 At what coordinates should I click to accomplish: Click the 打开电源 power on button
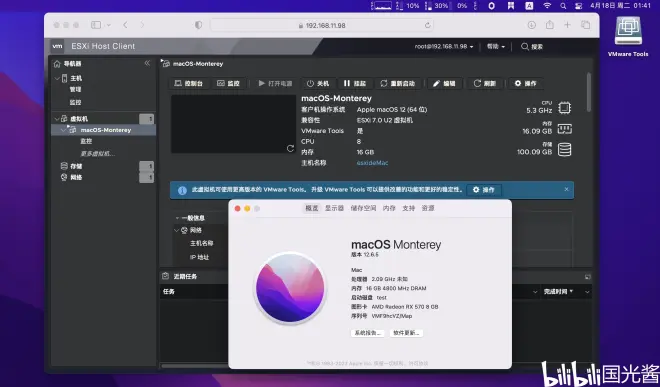(x=275, y=83)
